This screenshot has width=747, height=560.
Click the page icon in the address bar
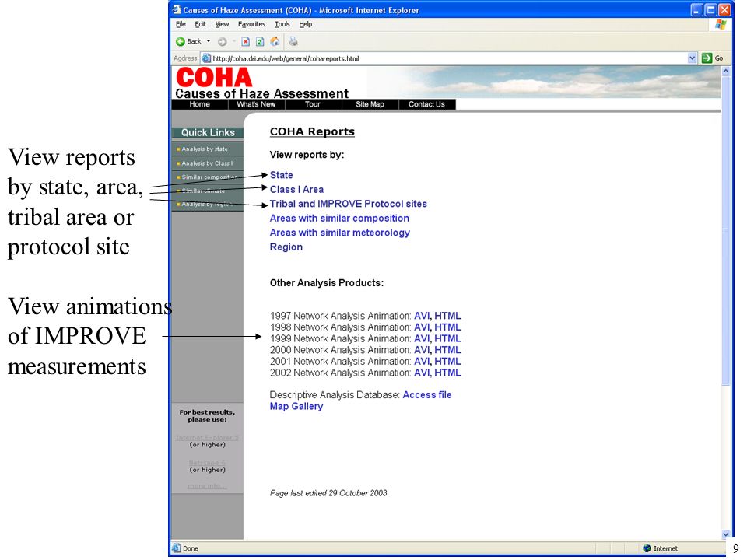[205, 58]
